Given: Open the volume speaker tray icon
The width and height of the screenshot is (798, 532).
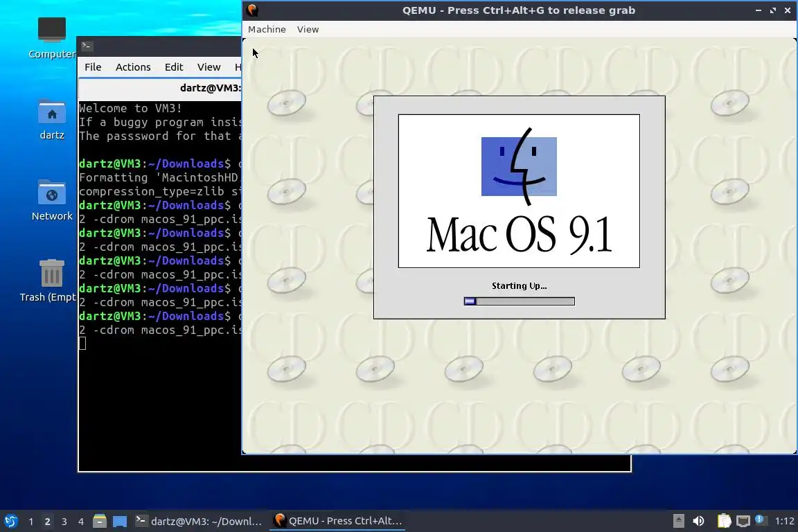Looking at the screenshot, I should tap(699, 521).
